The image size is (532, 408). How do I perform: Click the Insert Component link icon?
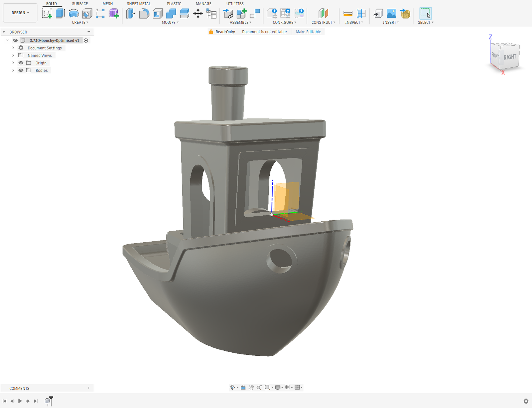click(x=228, y=13)
